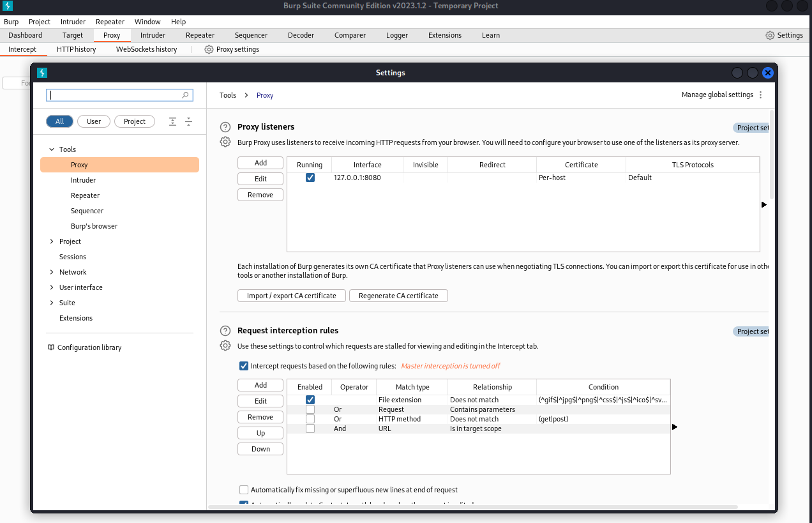Viewport: 812px width, 523px height.
Task: Switch to the Repeater tab
Action: (200, 35)
